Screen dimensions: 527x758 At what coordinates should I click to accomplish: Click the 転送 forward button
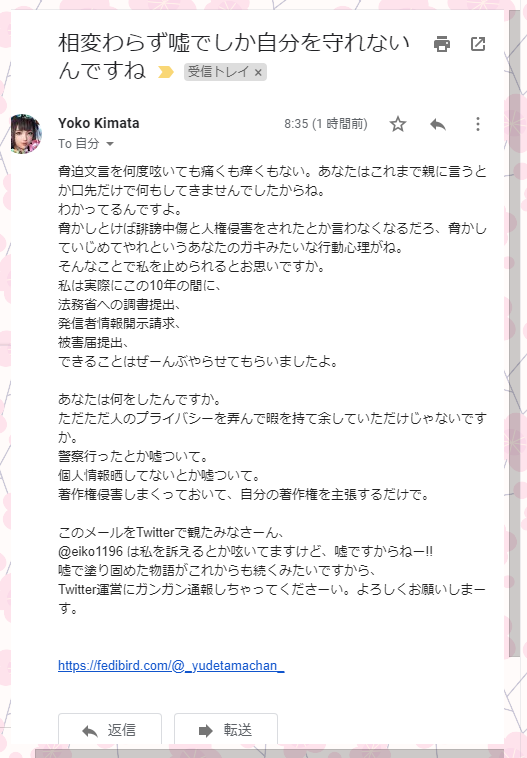[226, 729]
